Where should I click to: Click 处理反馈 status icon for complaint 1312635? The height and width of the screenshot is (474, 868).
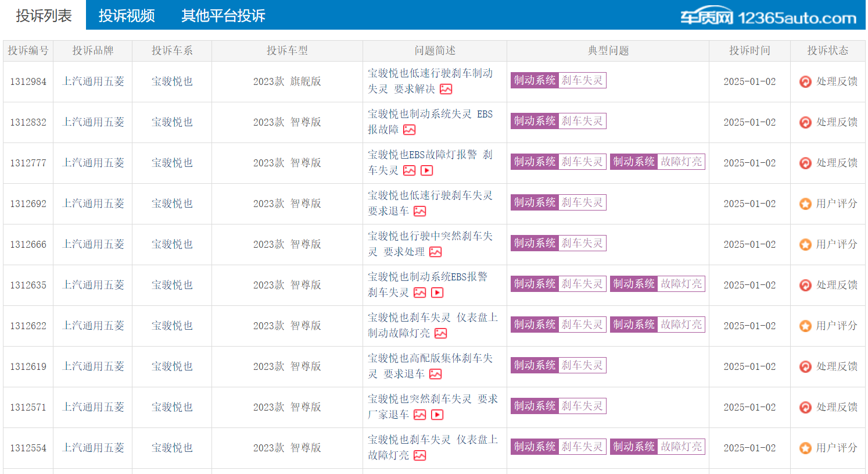point(805,285)
